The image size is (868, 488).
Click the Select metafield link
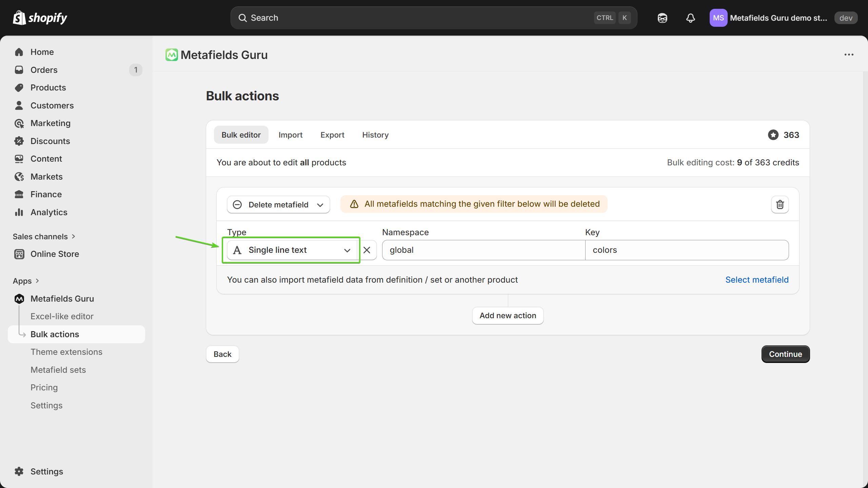tap(757, 280)
